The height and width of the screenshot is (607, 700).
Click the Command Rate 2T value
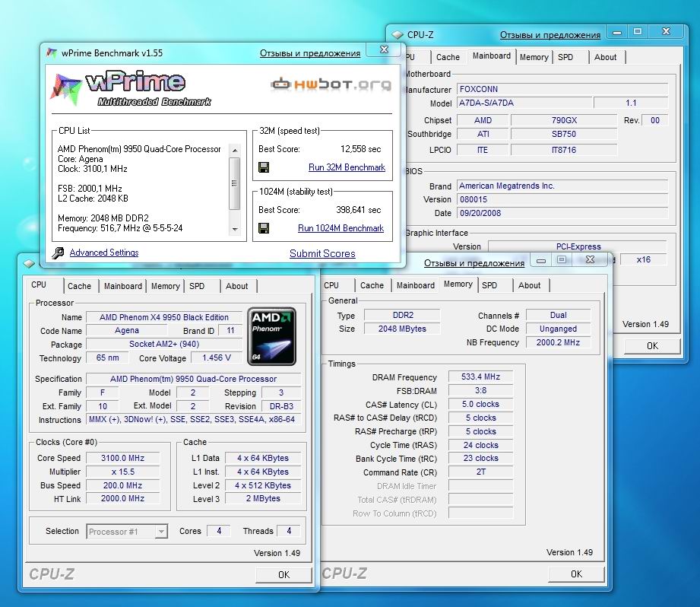click(x=480, y=472)
